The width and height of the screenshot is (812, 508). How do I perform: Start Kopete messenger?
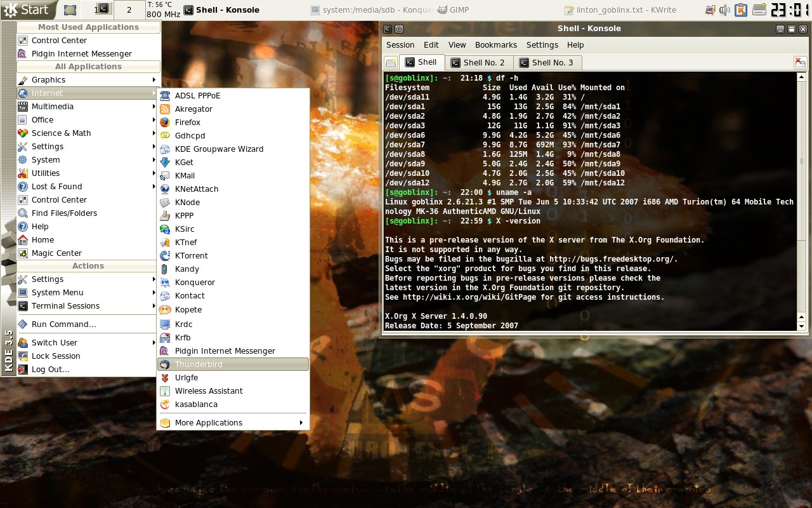click(x=233, y=310)
